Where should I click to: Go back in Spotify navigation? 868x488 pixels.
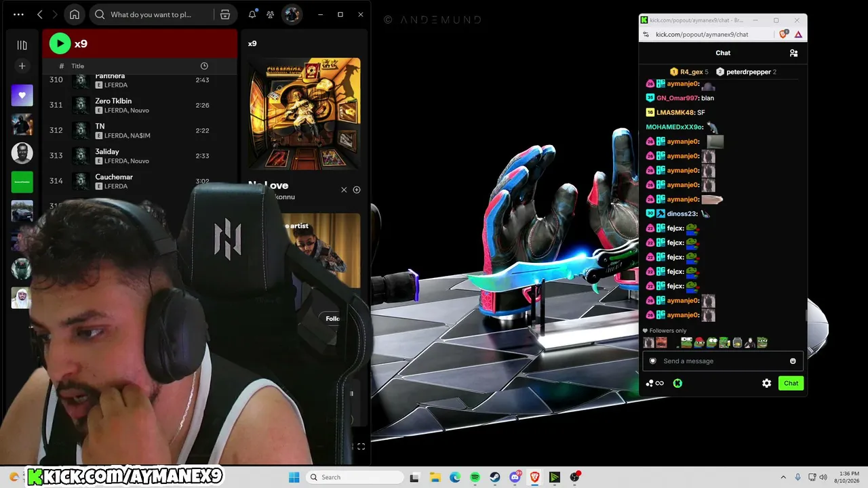click(40, 14)
